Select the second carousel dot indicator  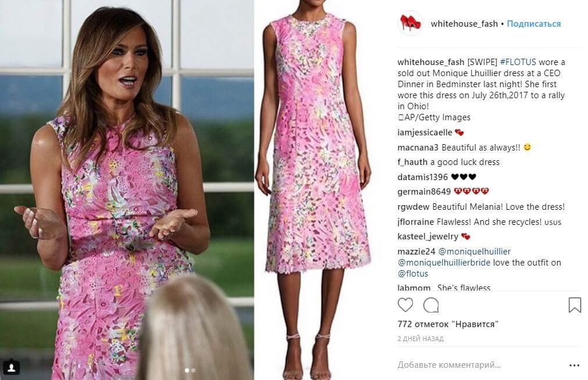[x=194, y=370]
